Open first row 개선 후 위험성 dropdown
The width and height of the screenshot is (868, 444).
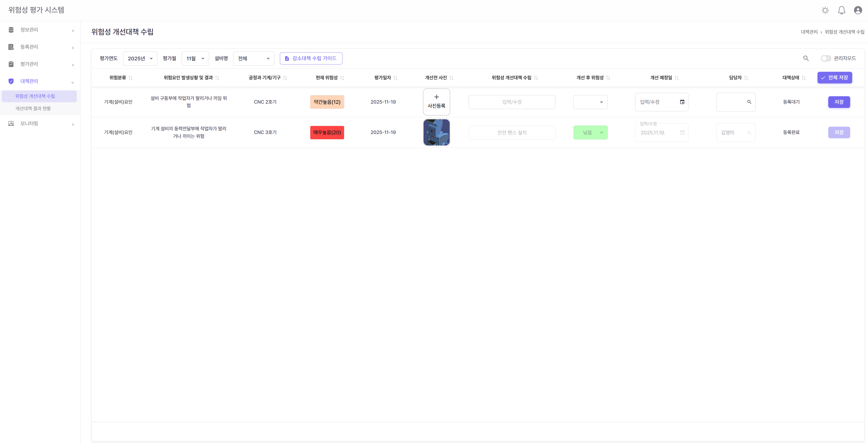pos(590,102)
